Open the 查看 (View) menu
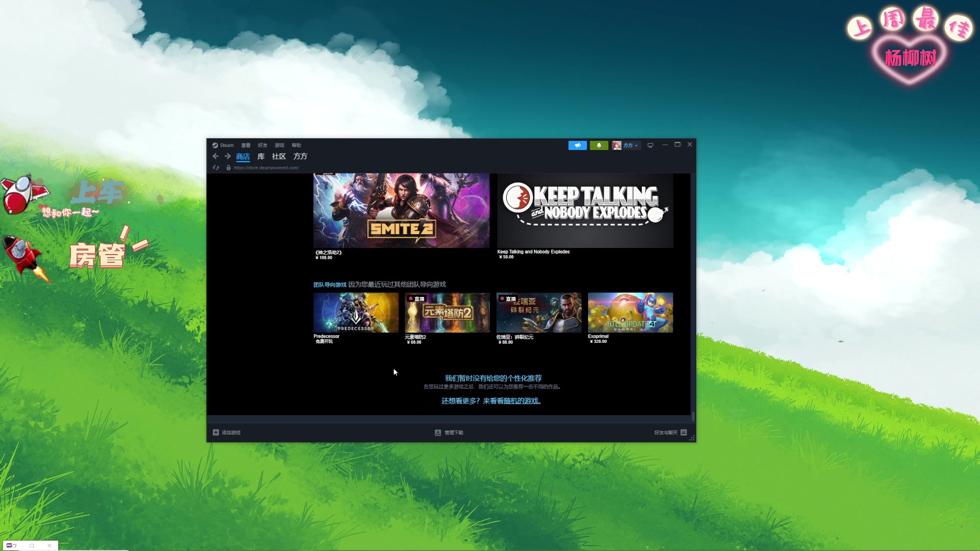The width and height of the screenshot is (980, 551). pos(246,145)
